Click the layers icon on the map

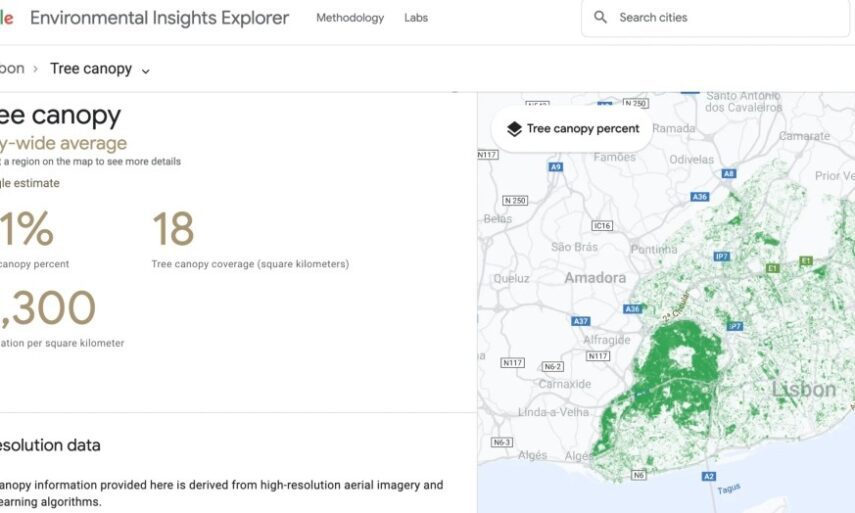pos(514,129)
